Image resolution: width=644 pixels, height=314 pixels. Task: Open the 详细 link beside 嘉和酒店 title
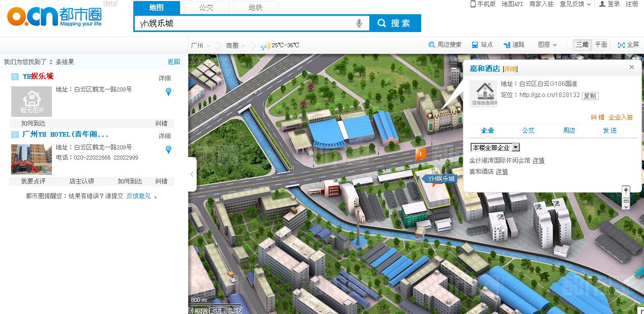click(510, 69)
